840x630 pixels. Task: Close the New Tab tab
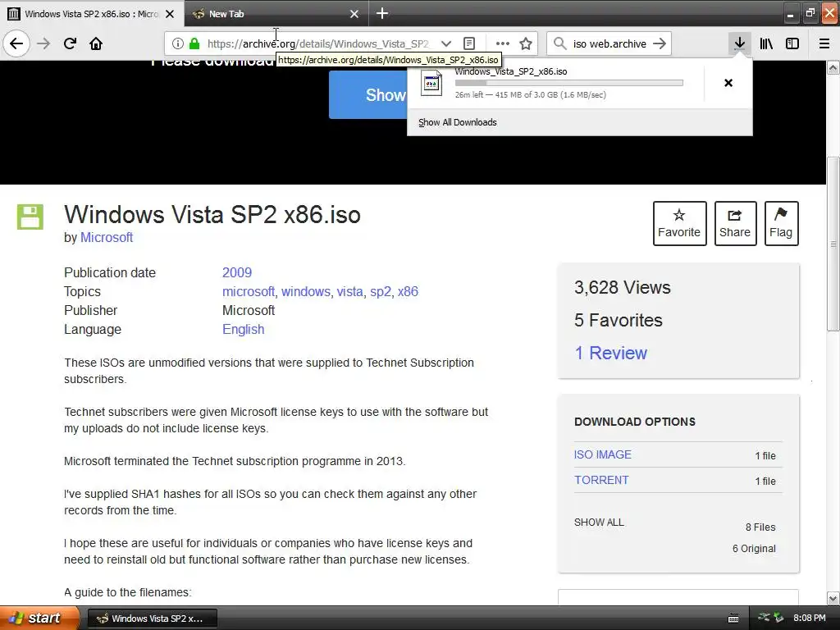coord(354,14)
